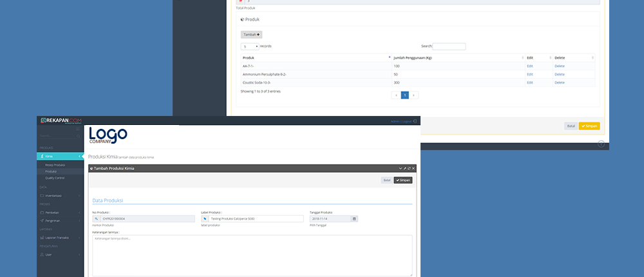The width and height of the screenshot is (644, 277).
Task: Click the plus Tambah button under Produk
Action: (x=251, y=34)
